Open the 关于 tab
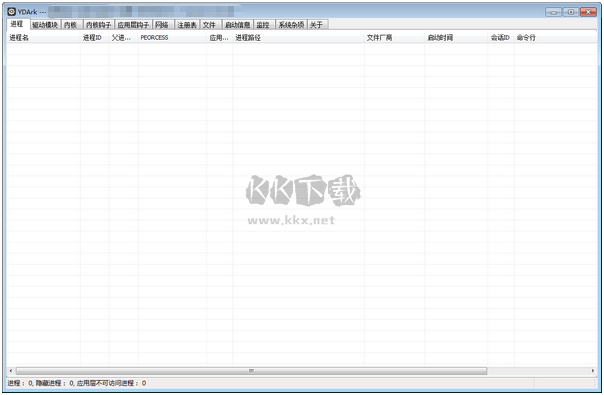 point(317,25)
